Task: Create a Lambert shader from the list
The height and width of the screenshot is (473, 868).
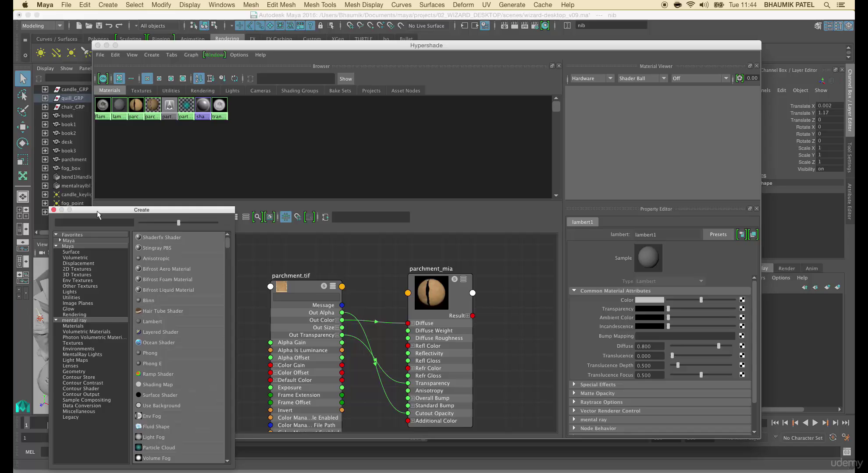Action: (x=152, y=321)
